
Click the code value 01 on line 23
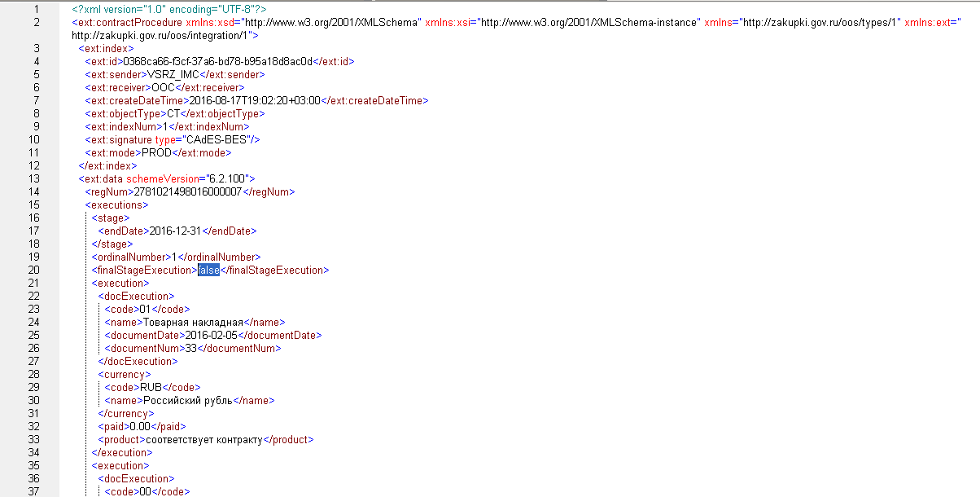tap(146, 309)
